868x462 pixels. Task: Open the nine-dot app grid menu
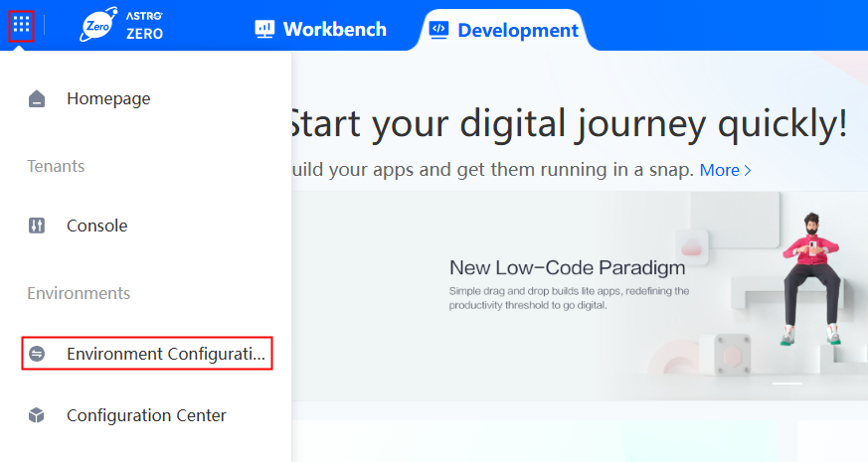pos(21,25)
